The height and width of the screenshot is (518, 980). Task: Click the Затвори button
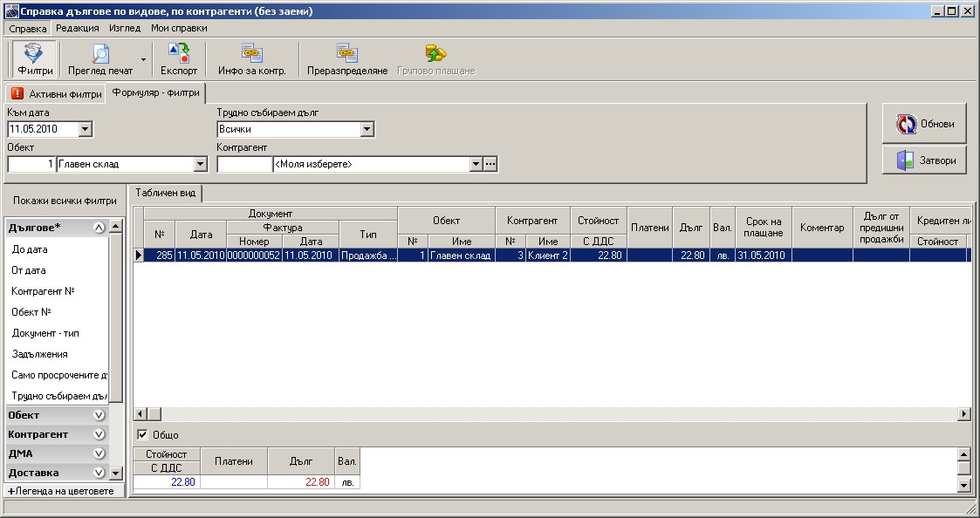pos(924,160)
